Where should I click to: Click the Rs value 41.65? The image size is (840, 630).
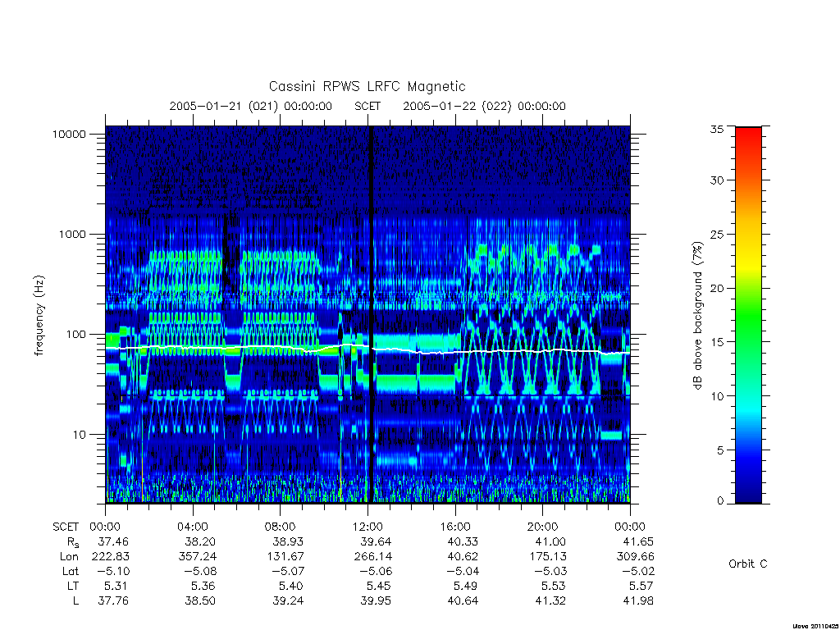(x=638, y=541)
